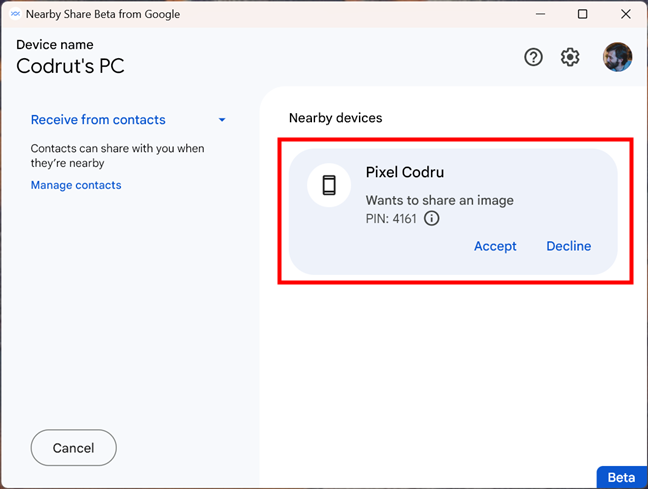The width and height of the screenshot is (648, 489).
Task: Click the Beta badge
Action: pyautogui.click(x=621, y=478)
